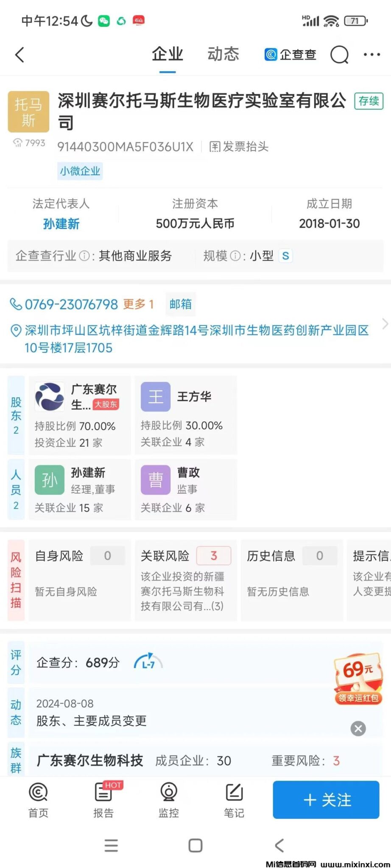Open 发票抬头 invoice title
This screenshot has height=868, width=391.
click(239, 147)
